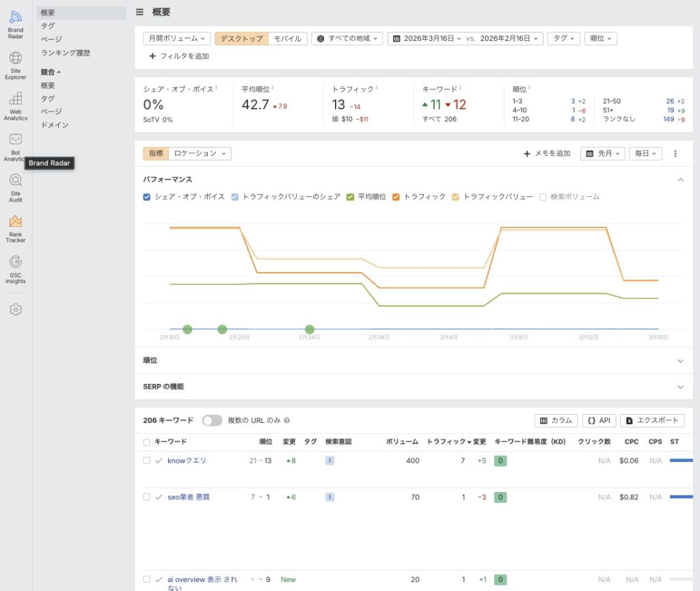Viewport: 700px width, 591px height.
Task: Switch to the モバイル tab
Action: coord(287,38)
